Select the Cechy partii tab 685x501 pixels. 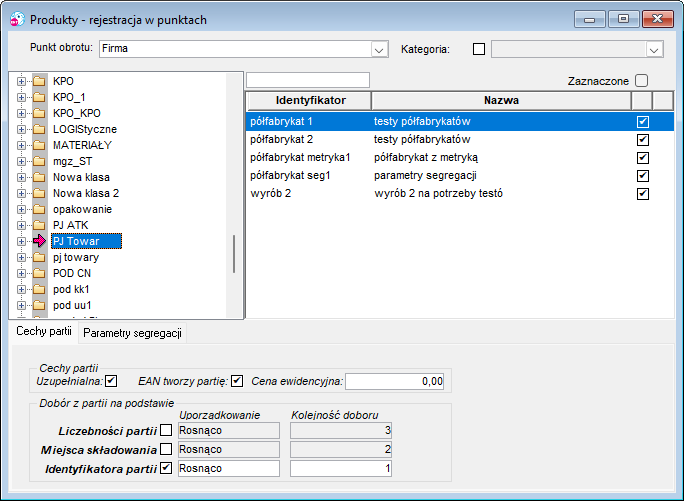44,331
